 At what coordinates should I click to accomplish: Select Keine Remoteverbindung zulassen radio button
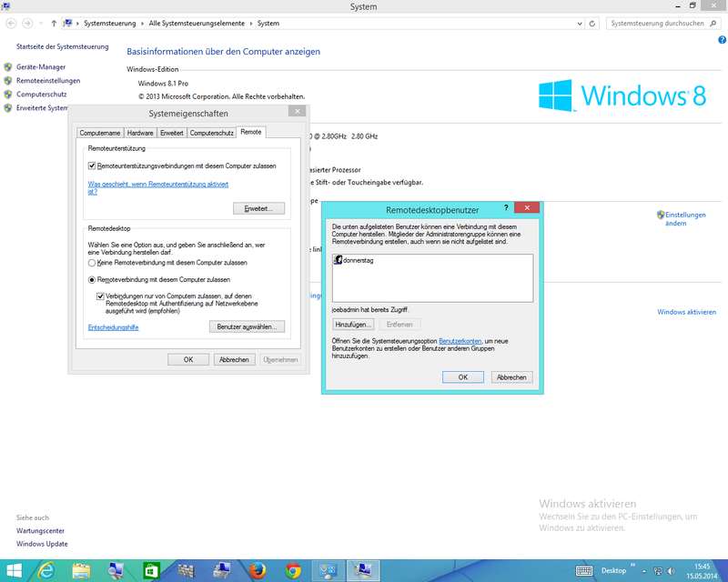coord(92,262)
